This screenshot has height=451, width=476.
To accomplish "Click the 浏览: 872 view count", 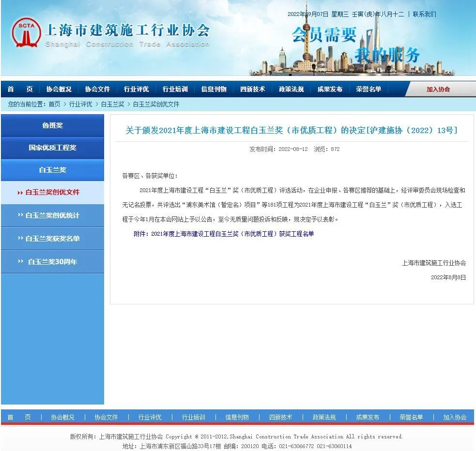I will (327, 149).
